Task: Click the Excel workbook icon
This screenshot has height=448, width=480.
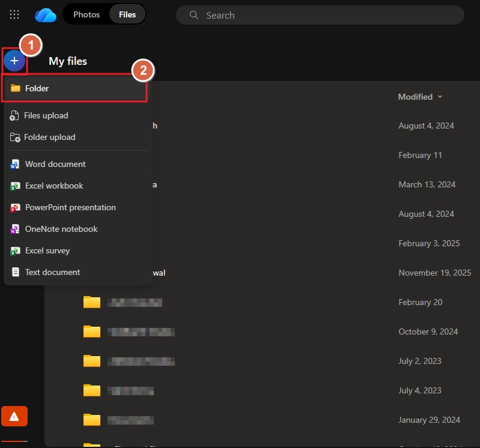Action: click(x=15, y=186)
